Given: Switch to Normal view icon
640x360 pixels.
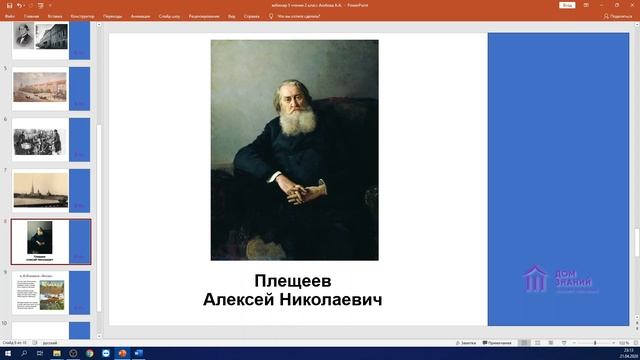Looking at the screenshot, I should coord(524,343).
